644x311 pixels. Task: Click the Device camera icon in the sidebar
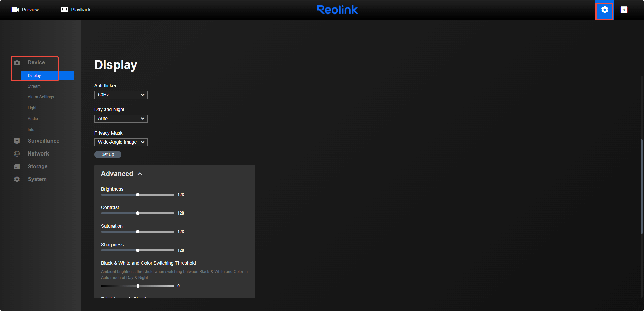click(x=17, y=62)
